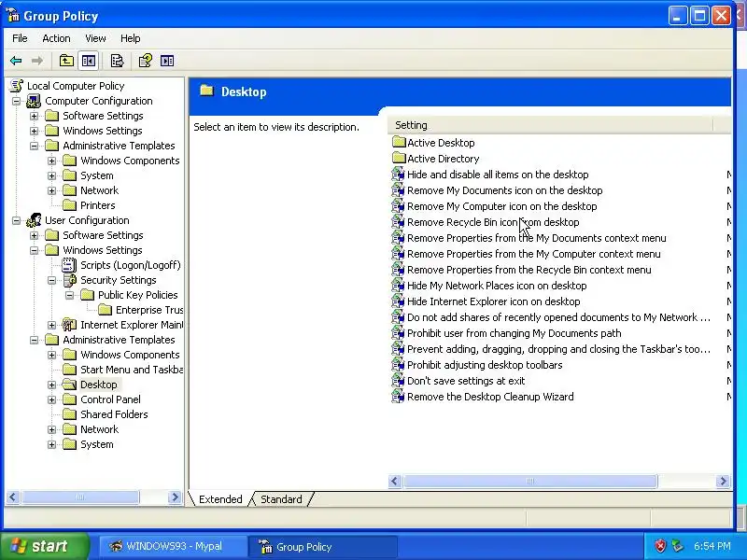The height and width of the screenshot is (560, 747).
Task: Expand the Internet Explorer Maintenance node
Action: coord(51,325)
